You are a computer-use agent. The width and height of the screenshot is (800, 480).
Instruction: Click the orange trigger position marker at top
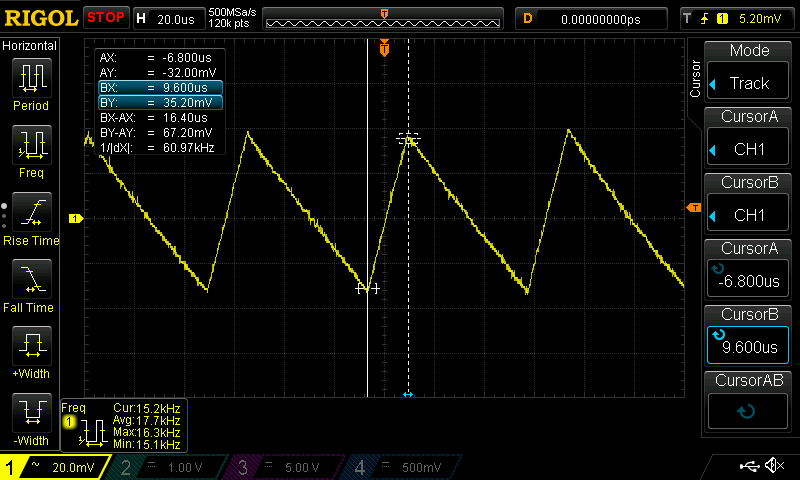tap(384, 48)
